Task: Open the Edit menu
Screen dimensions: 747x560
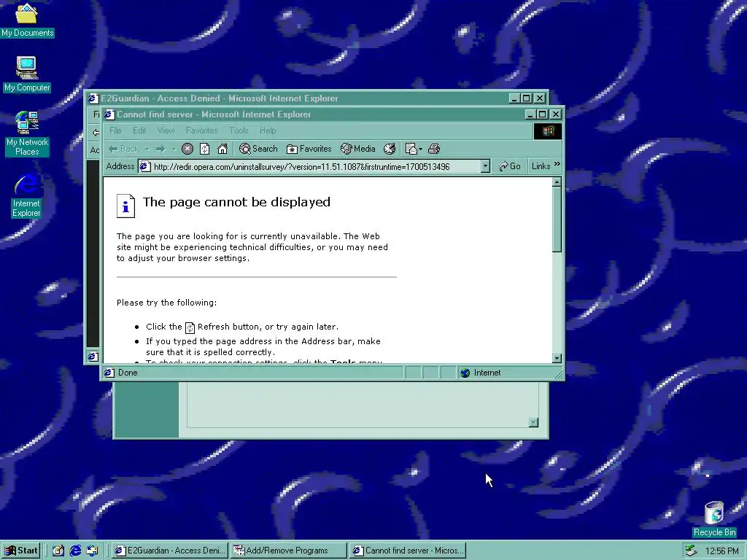Action: (x=139, y=131)
